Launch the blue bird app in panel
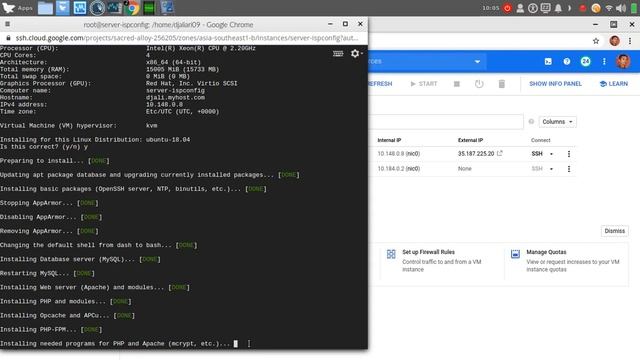The width and height of the screenshot is (640, 360). pos(62,8)
